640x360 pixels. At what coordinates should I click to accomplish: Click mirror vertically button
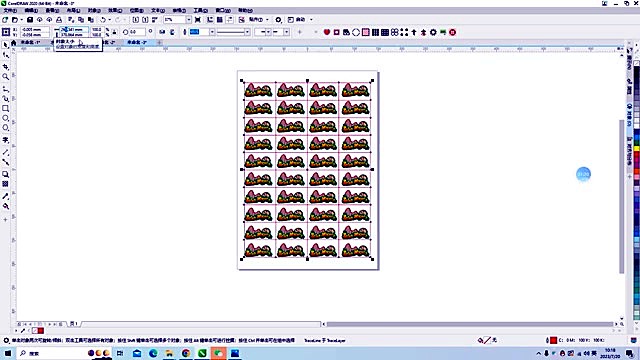coord(172,32)
